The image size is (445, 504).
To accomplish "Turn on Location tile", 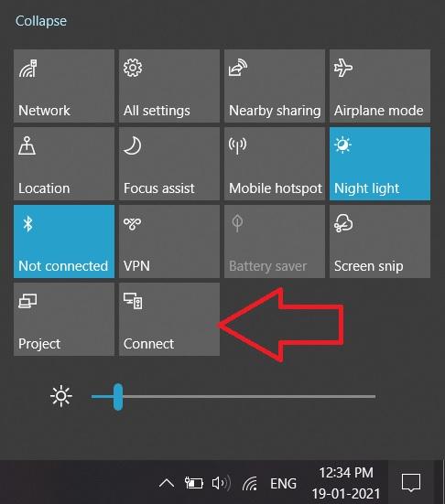I will (64, 164).
